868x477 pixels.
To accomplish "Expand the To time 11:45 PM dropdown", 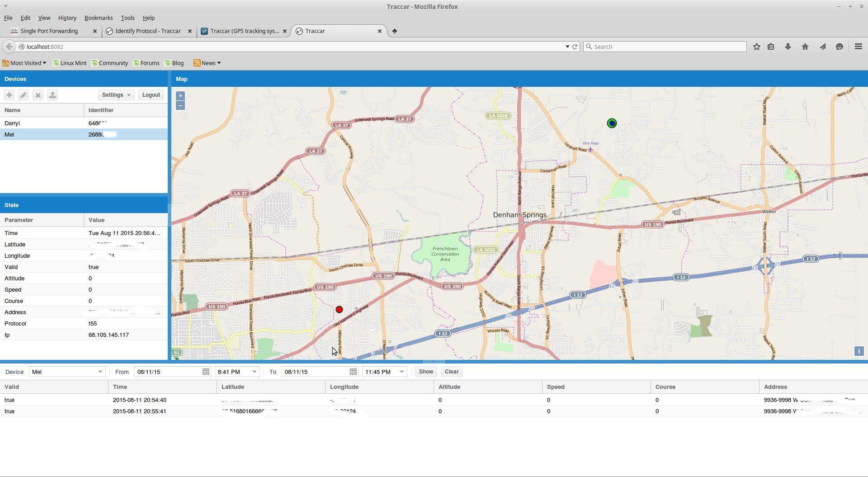I will tap(401, 372).
